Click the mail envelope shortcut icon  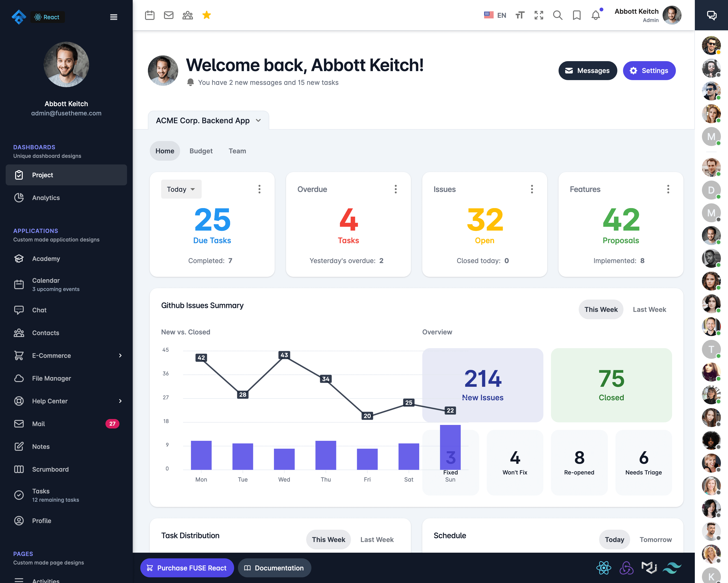[x=168, y=15]
